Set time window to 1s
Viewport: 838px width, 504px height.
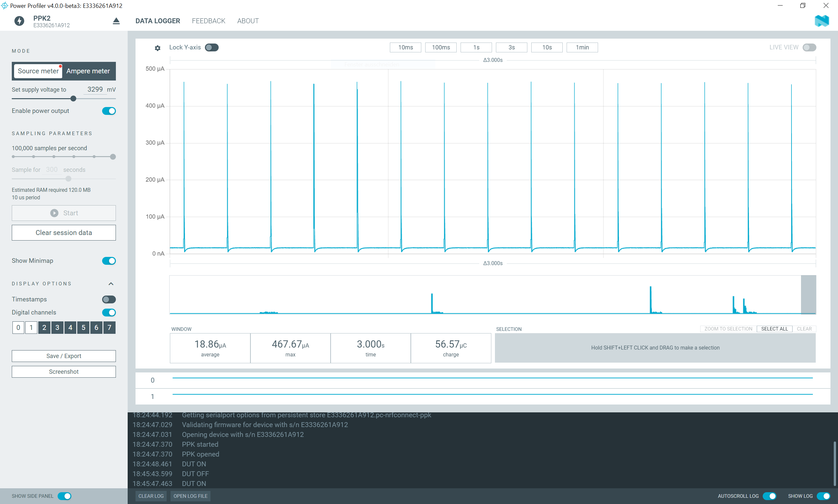[476, 47]
